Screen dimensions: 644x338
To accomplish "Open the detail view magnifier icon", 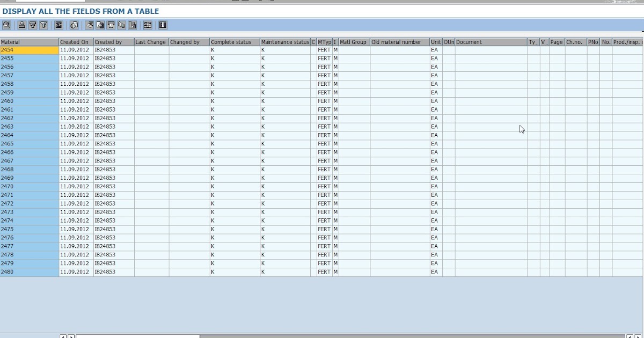I will [6, 25].
